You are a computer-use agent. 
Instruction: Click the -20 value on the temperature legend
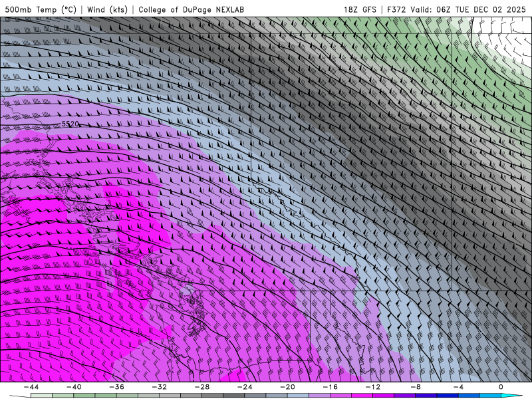(287, 387)
